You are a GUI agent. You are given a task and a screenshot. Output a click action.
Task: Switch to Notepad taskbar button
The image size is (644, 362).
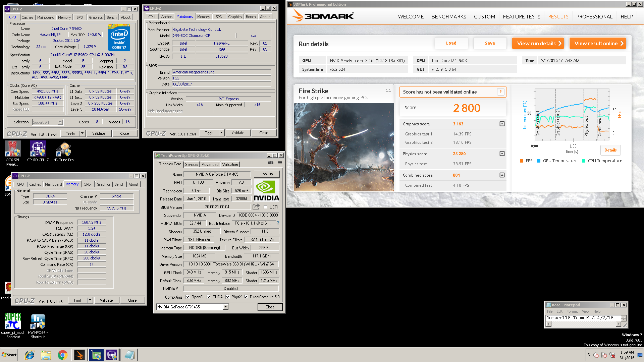point(129,355)
